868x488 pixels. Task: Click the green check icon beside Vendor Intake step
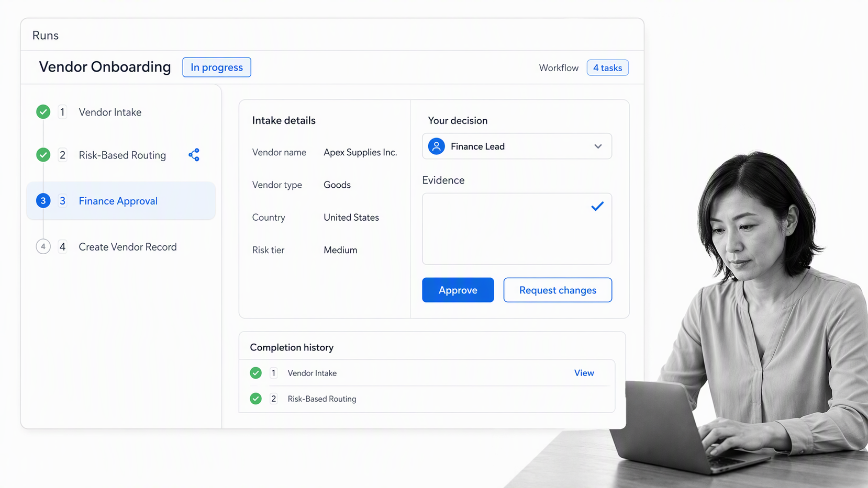[43, 112]
